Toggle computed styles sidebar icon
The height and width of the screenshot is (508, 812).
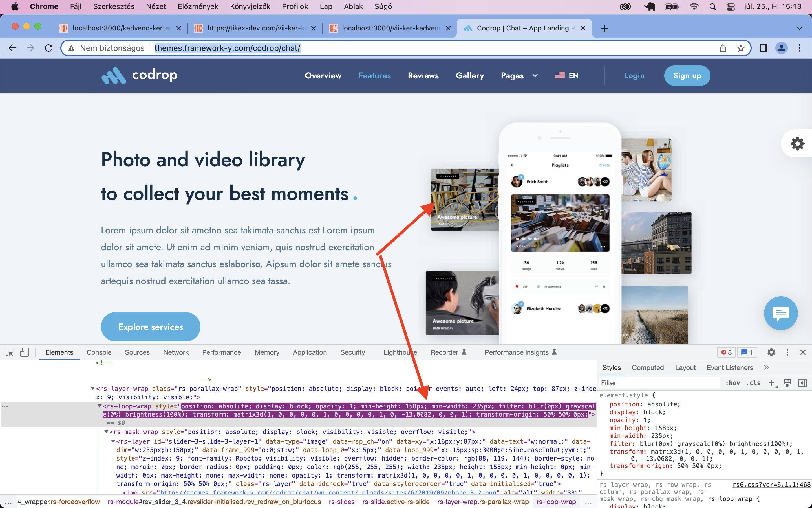(803, 383)
